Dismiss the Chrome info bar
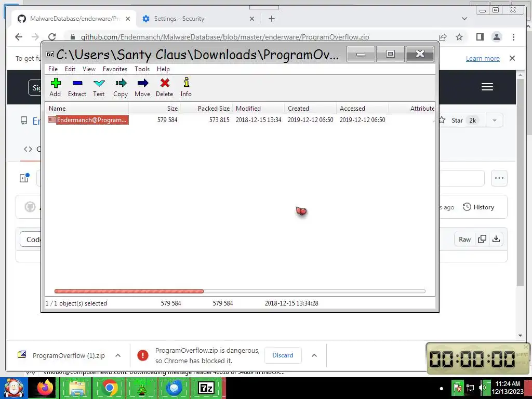This screenshot has height=399, width=532. (512, 58)
